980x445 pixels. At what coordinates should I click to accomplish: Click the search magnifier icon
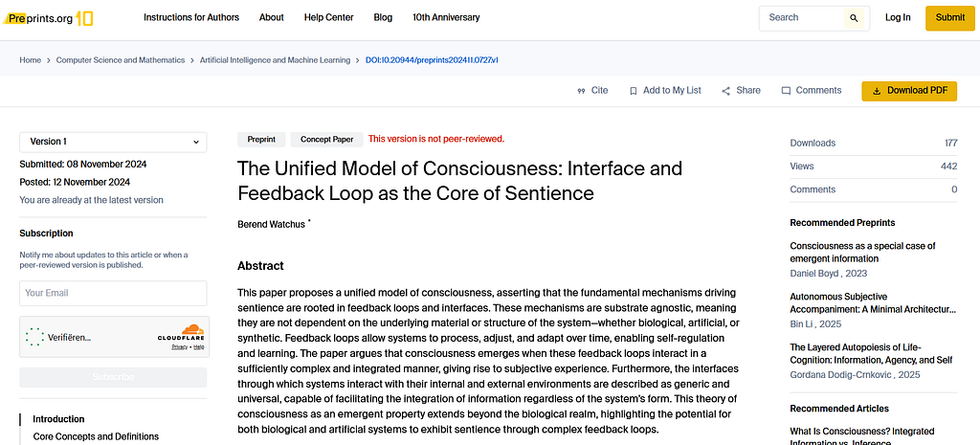tap(854, 18)
